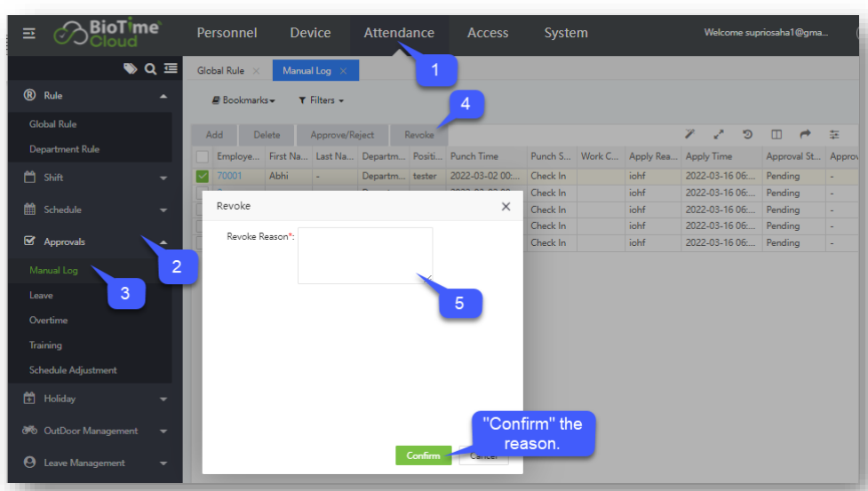Click the fullscreen expand arrows icon
Screen dimensions: 868x491
coord(719,135)
